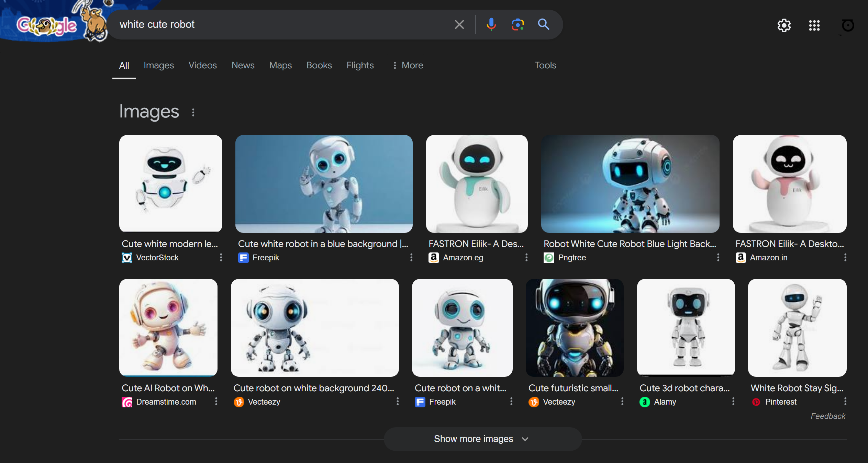The height and width of the screenshot is (463, 868).
Task: Open Google Lens camera search icon
Action: pyautogui.click(x=518, y=24)
